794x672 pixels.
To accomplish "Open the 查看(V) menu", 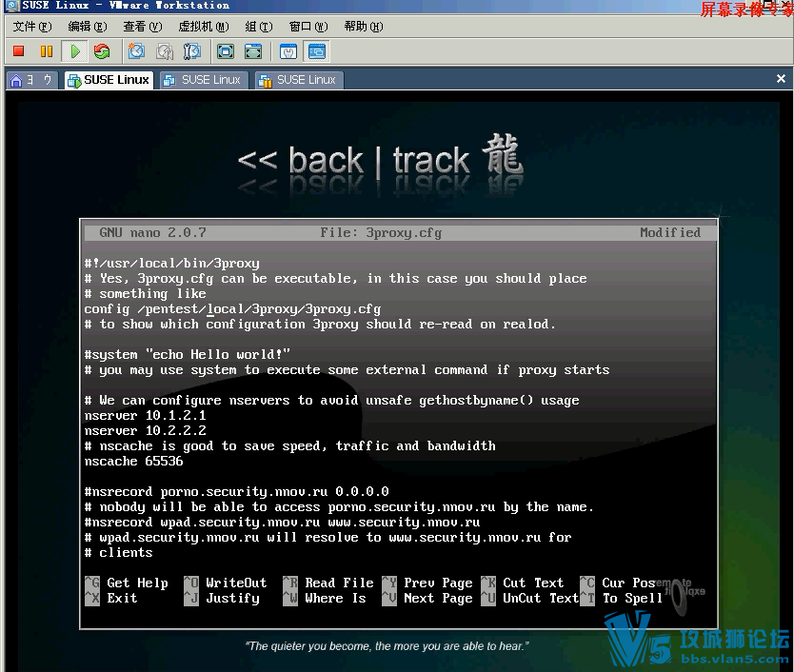I will coord(142,27).
